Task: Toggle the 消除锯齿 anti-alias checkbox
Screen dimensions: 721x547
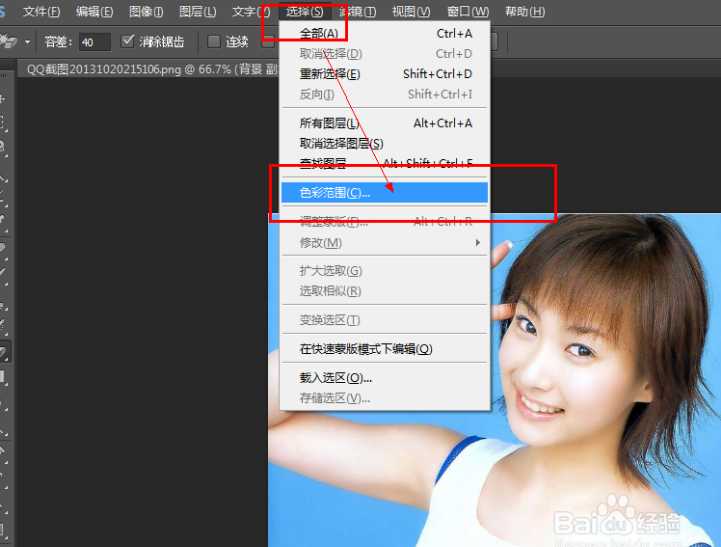Action: [127, 41]
